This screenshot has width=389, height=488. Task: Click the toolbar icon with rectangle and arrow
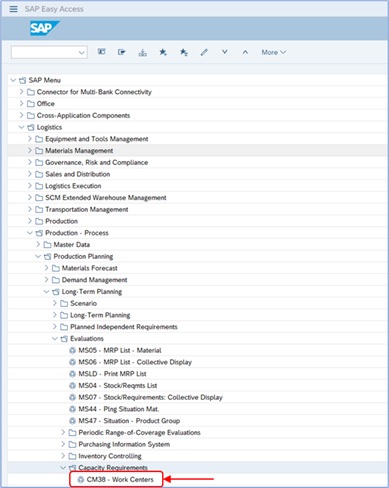coord(122,52)
